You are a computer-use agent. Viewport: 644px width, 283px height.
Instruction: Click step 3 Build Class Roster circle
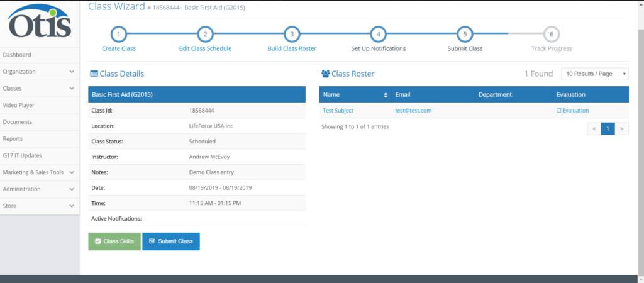pos(291,34)
